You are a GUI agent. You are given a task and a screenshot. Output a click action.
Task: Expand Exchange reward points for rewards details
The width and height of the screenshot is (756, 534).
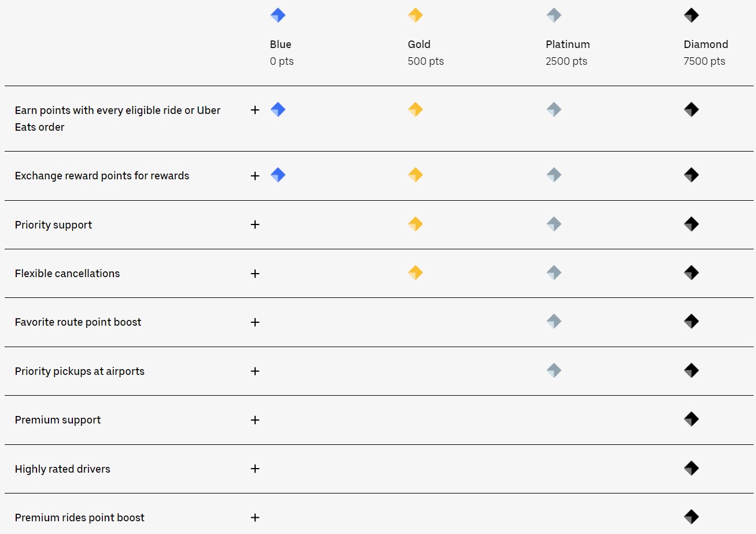point(255,175)
